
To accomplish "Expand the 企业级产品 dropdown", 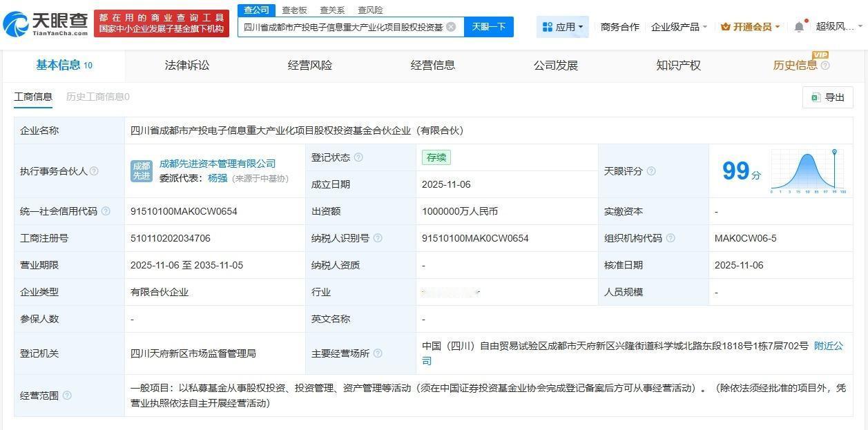I will [679, 27].
